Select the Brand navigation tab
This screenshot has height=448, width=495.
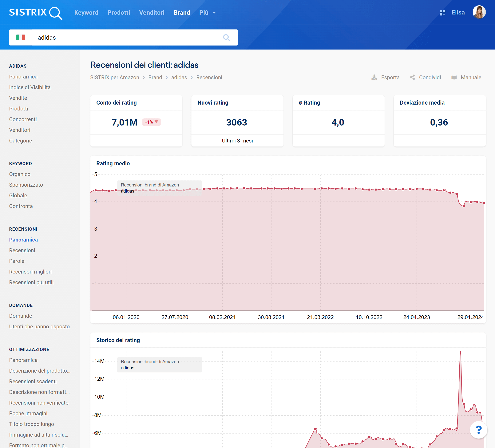click(182, 12)
